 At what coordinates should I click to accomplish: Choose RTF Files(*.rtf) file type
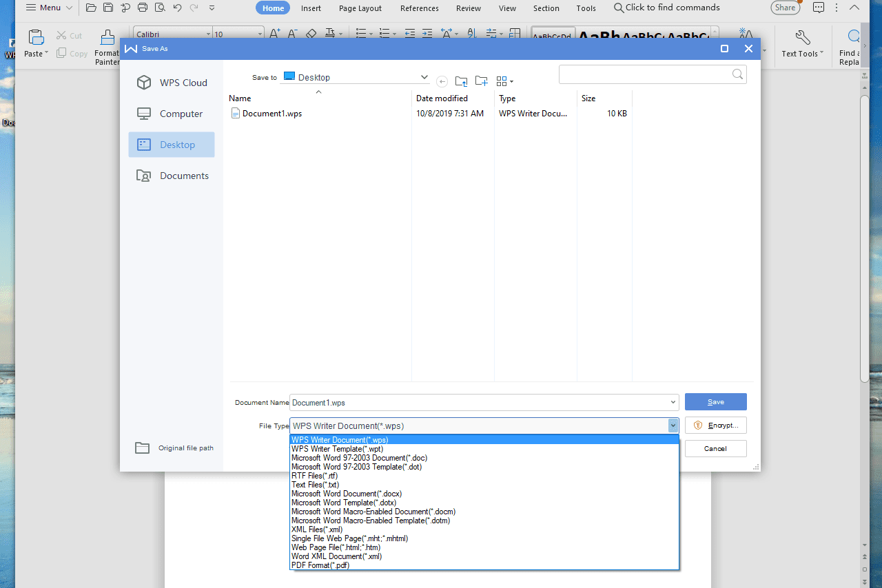point(484,476)
